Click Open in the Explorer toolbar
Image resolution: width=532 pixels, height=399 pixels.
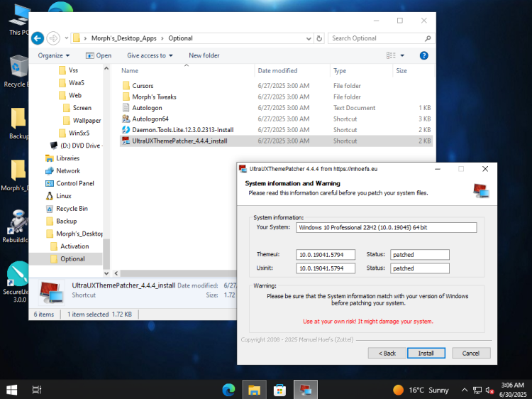point(99,55)
